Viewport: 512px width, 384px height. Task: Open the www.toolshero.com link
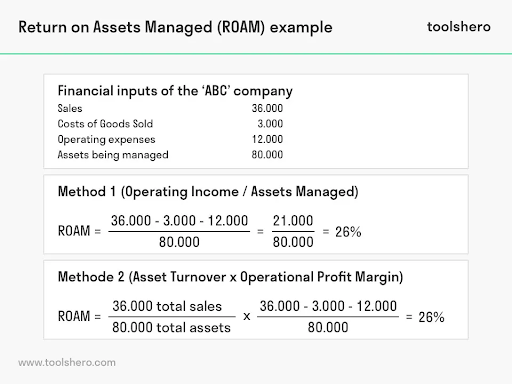click(67, 362)
